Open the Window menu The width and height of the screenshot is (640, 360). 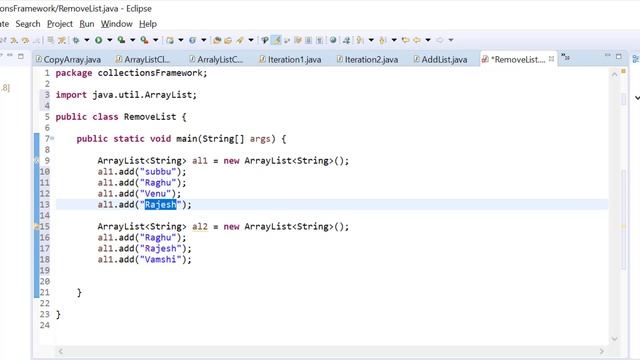click(x=116, y=24)
